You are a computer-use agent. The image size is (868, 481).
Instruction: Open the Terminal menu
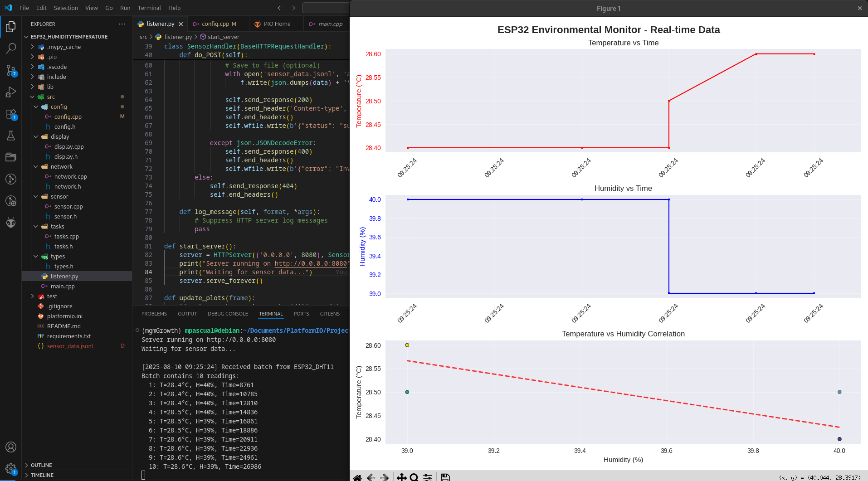(149, 8)
